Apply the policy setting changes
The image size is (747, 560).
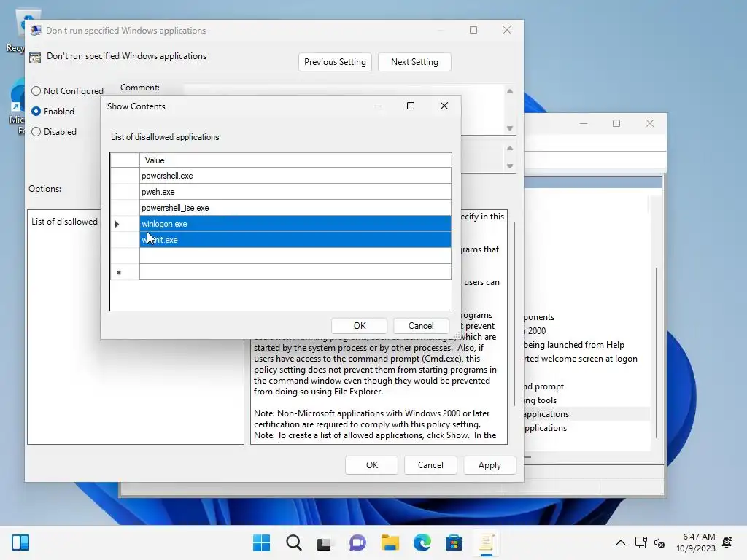[x=489, y=465]
